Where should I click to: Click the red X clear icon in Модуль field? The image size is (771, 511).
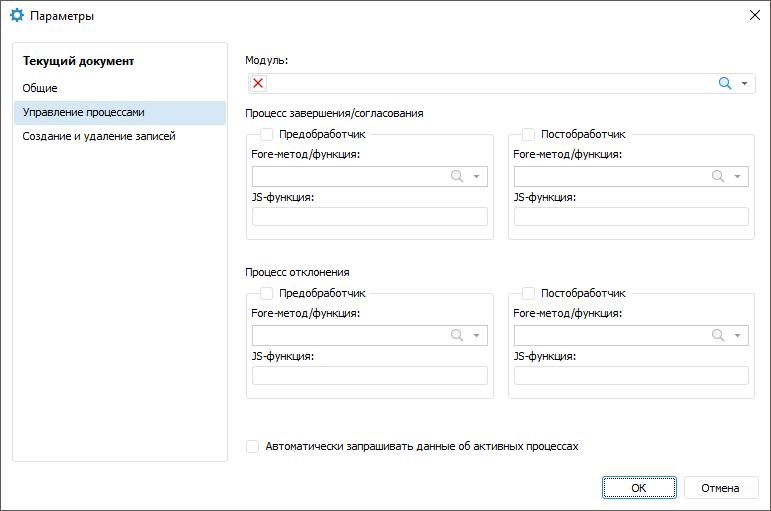click(258, 84)
